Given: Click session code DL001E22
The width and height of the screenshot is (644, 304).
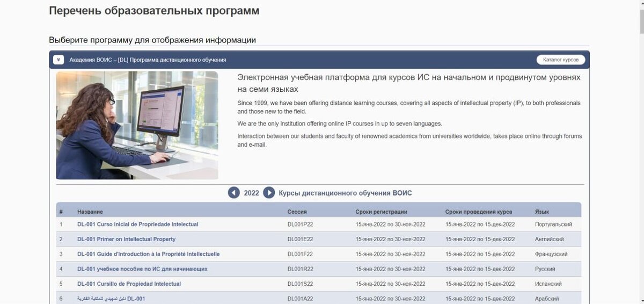Looking at the screenshot, I should click(x=300, y=239).
